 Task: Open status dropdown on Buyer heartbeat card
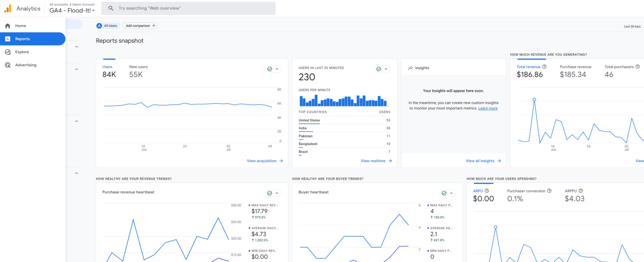[x=447, y=193]
